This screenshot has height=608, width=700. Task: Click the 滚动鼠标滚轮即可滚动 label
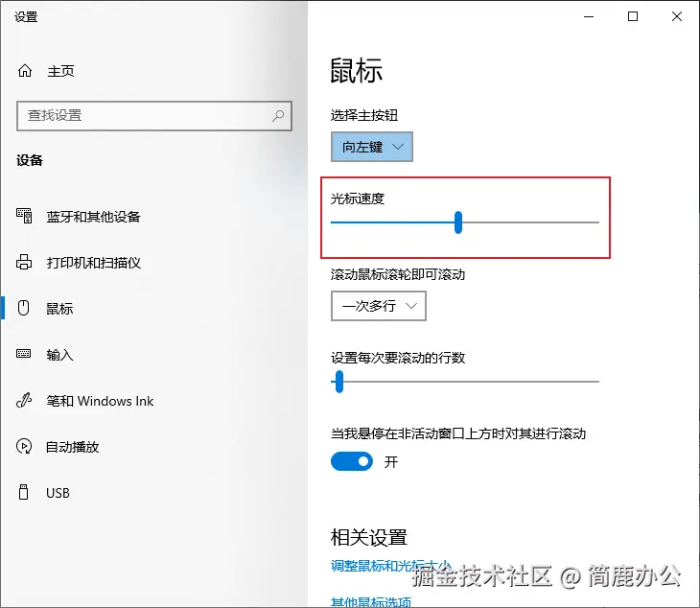[x=398, y=274]
